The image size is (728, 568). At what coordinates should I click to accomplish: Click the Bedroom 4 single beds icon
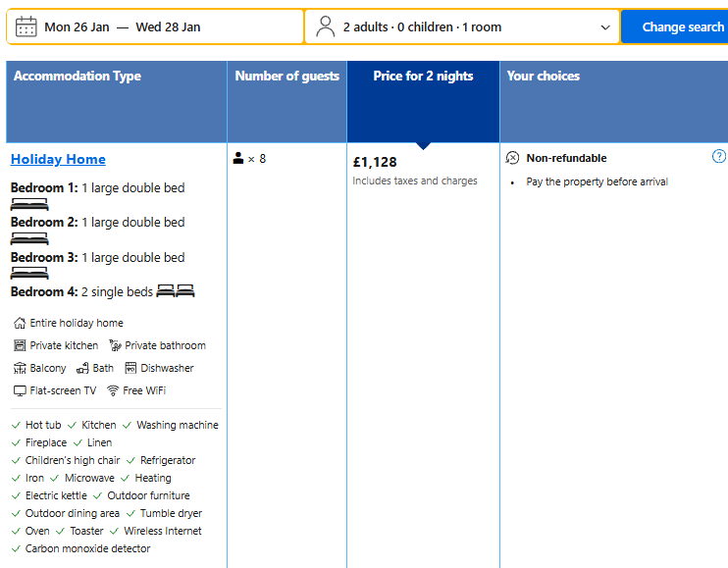pos(176,291)
